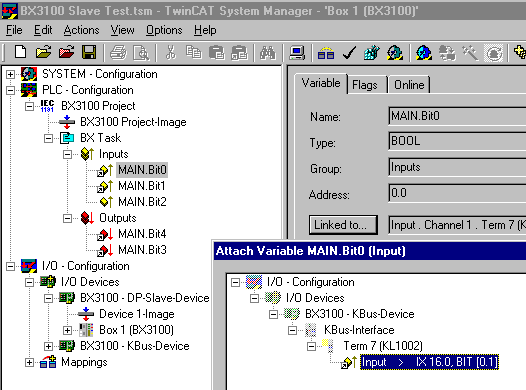Image resolution: width=526 pixels, height=390 pixels.
Task: Click the Choose Target System computer icon
Action: pos(297,53)
